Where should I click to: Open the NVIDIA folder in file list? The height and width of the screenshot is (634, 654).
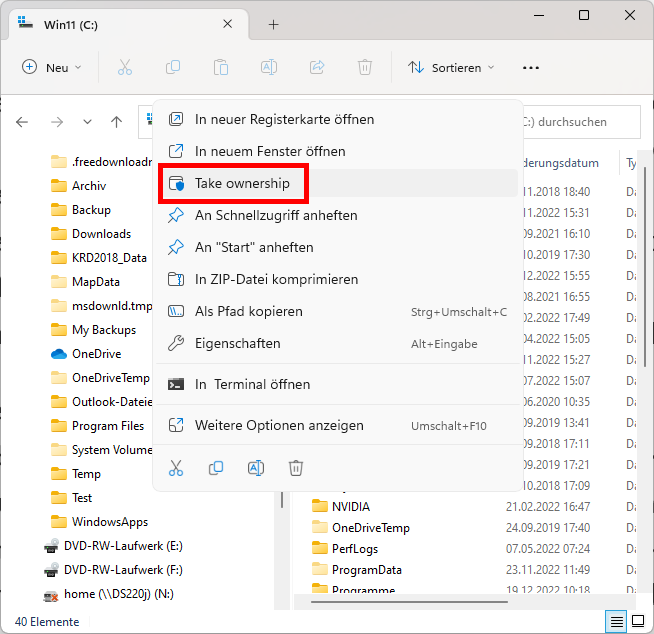click(x=350, y=507)
